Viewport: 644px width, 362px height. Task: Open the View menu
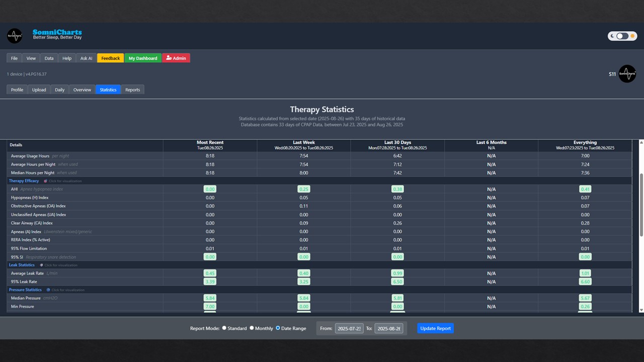pyautogui.click(x=31, y=58)
